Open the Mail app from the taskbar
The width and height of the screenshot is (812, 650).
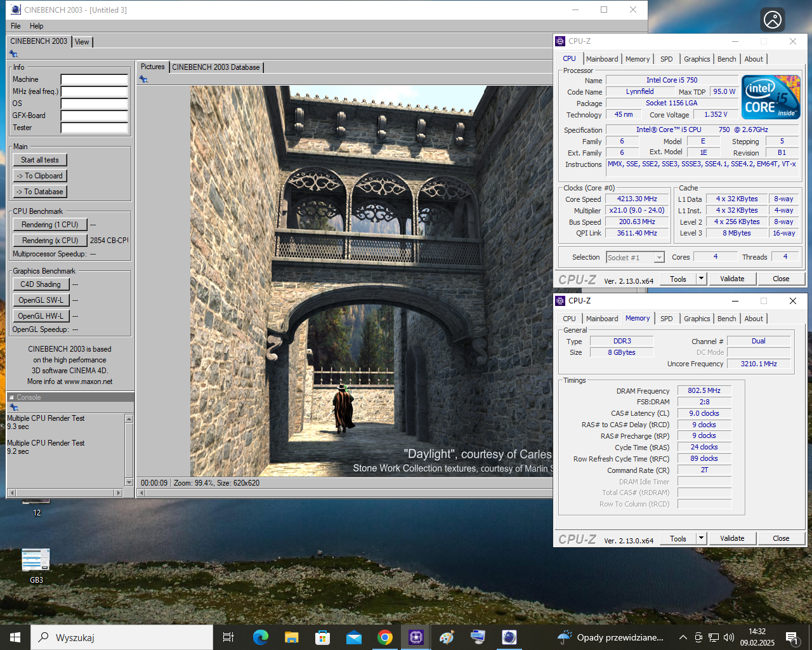[x=353, y=637]
